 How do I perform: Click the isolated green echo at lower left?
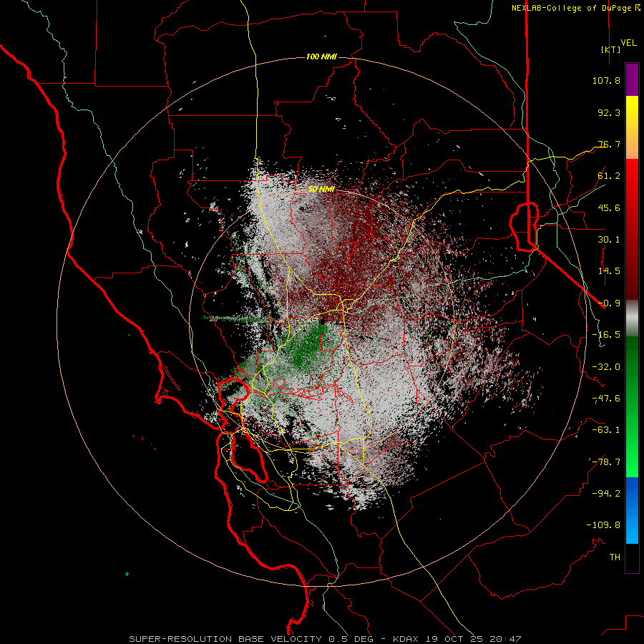click(x=127, y=574)
